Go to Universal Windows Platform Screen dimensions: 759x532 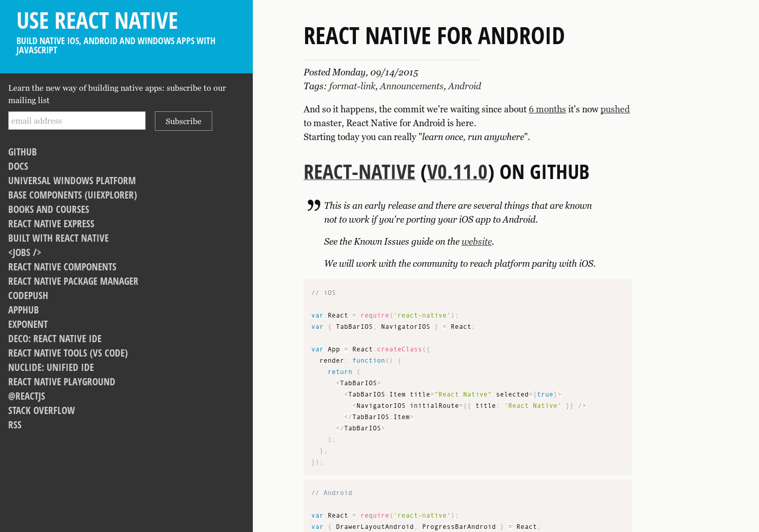click(72, 181)
